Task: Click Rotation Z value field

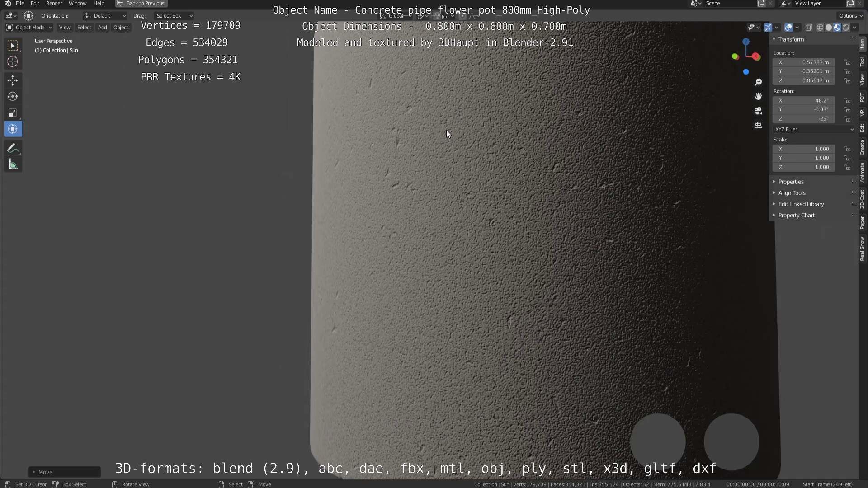Action: point(804,119)
